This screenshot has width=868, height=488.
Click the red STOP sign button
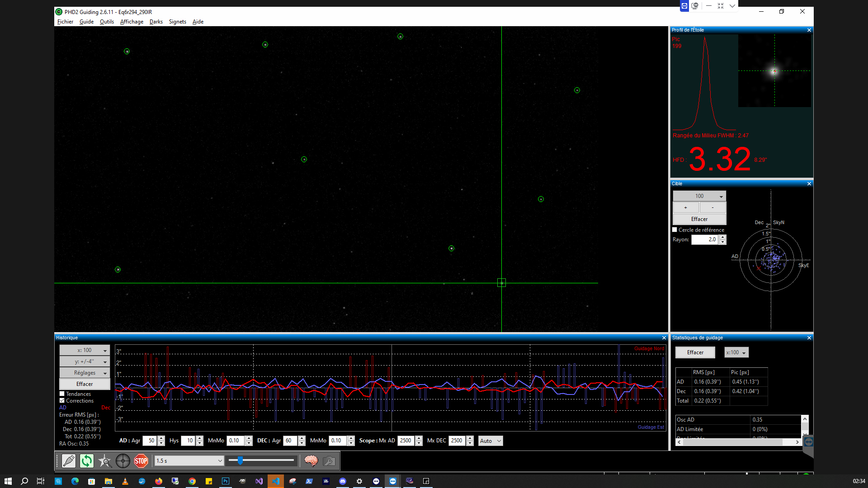[x=141, y=461]
